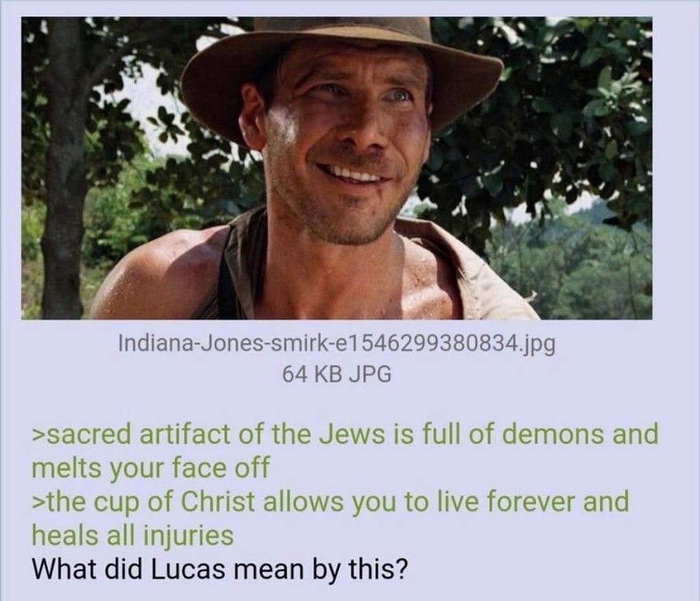Click the tree trunk in the thumbnail
This screenshot has width=700, height=601.
[65, 165]
